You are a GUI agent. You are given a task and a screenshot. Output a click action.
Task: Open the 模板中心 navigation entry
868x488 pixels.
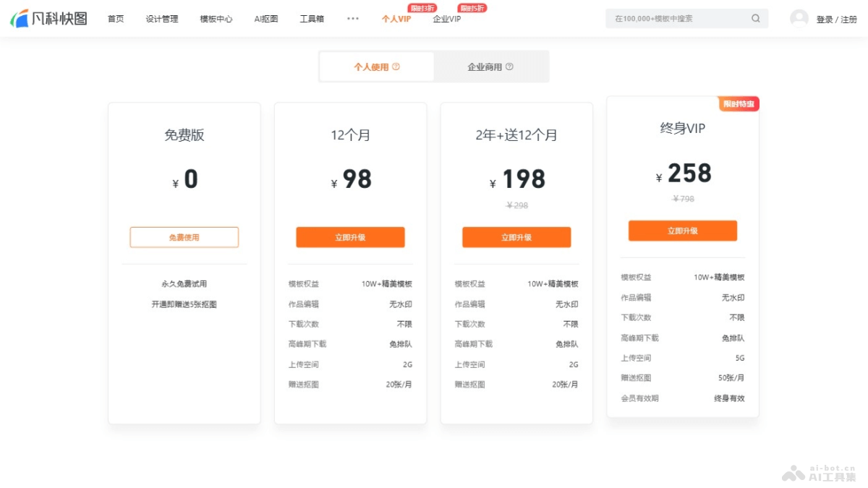pos(215,20)
